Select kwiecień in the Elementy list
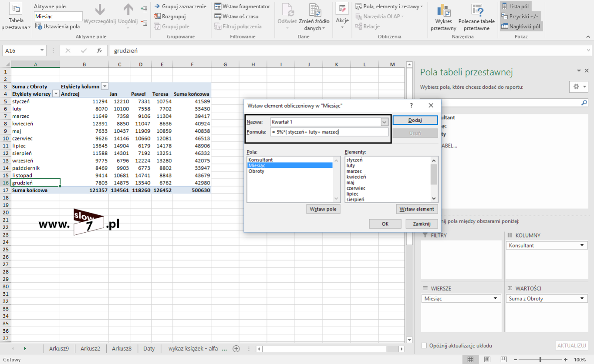This screenshot has height=364, width=594. [356, 177]
